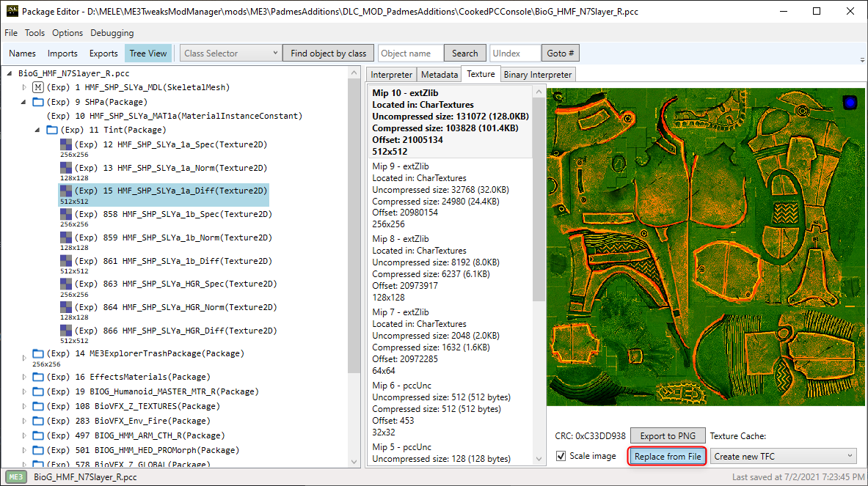868x486 pixels.
Task: Click folder icon of ME3ExplorerTrashPackage
Action: point(38,353)
